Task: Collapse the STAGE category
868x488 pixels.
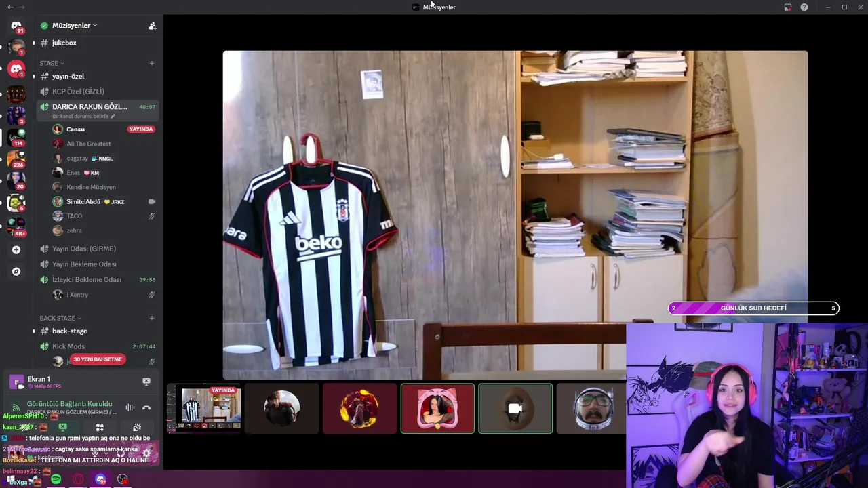Action: coord(52,63)
